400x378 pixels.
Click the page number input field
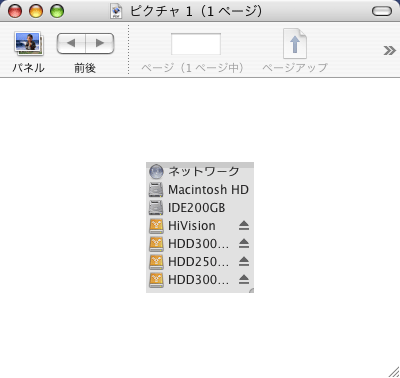(x=196, y=44)
